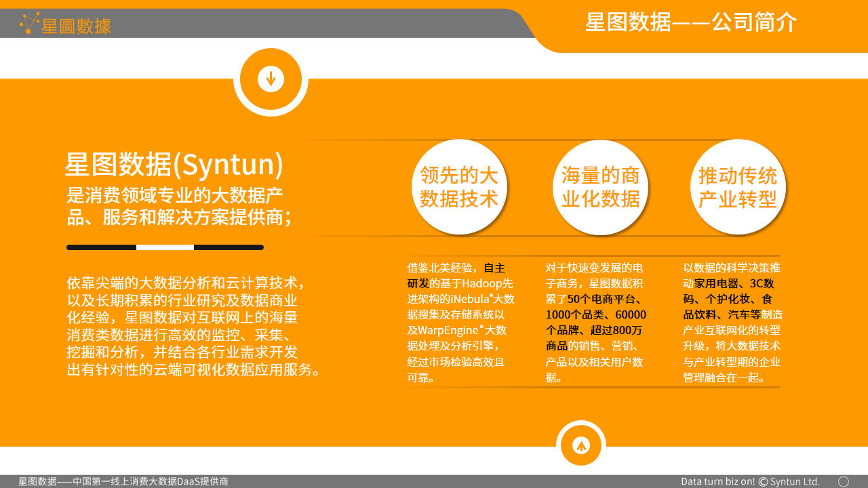Select the 推动传统产业转型 circle

click(x=738, y=187)
